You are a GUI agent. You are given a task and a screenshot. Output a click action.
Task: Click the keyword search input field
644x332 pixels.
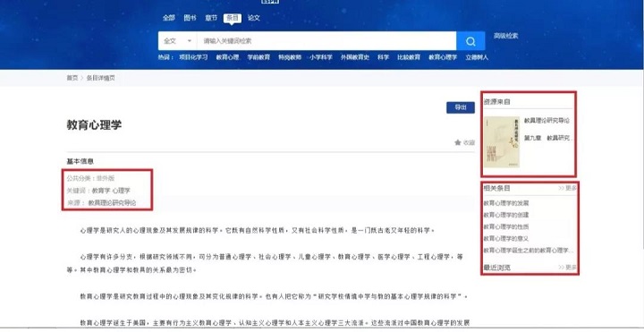tap(326, 41)
